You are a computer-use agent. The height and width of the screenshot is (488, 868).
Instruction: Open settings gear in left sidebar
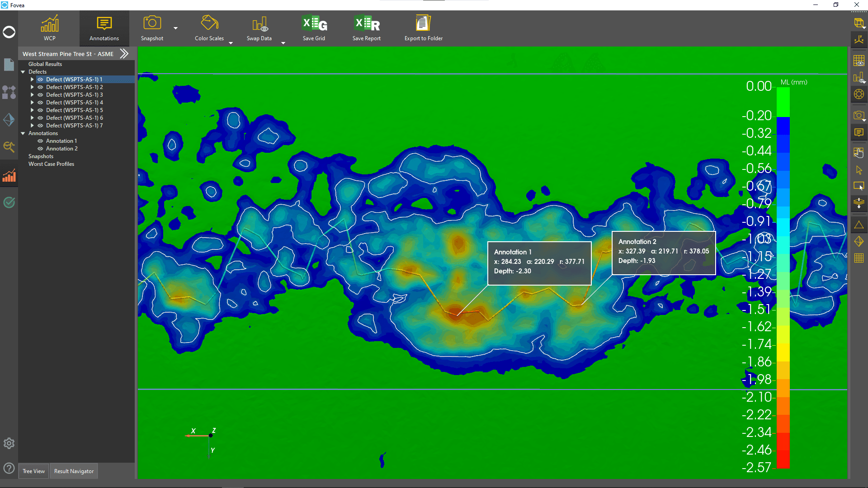(9, 443)
